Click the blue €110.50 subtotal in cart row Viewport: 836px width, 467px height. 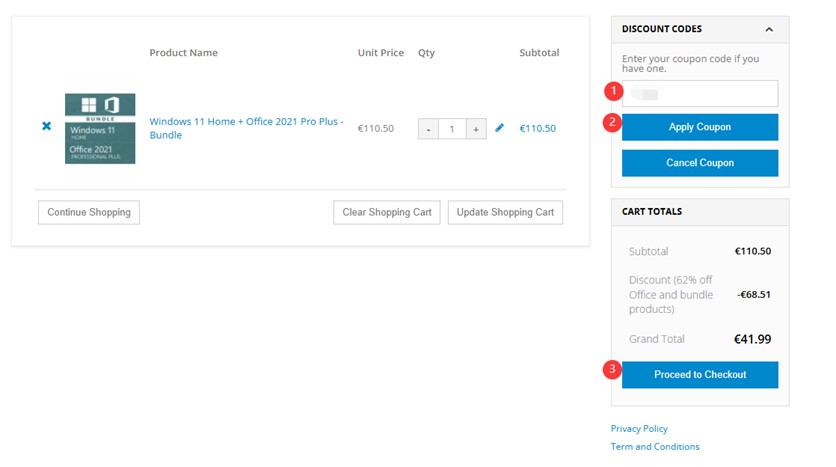[538, 129]
